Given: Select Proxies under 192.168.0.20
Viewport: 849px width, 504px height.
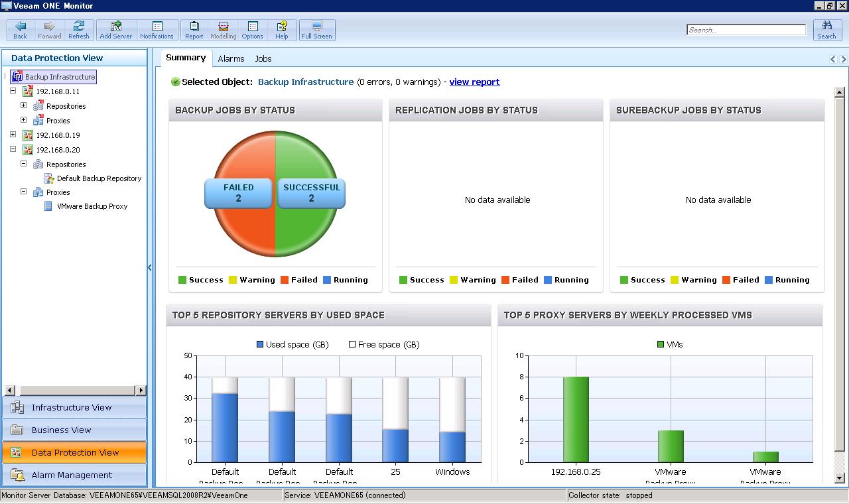Looking at the screenshot, I should click(58, 192).
